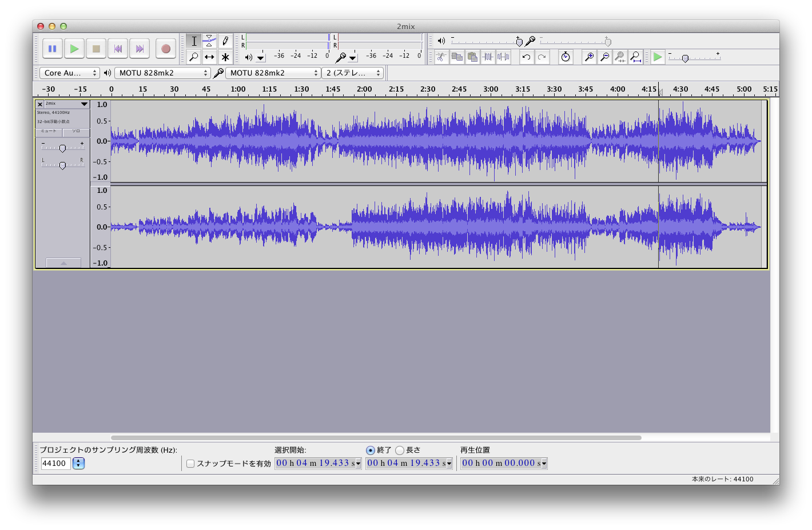Screen dimensions: 812x530
Task: Click the Silence audio icon
Action: [503, 57]
